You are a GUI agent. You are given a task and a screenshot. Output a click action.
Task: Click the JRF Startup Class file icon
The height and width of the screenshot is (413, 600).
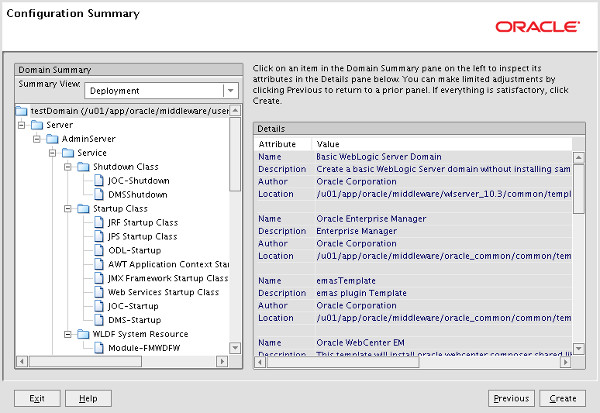click(x=99, y=222)
